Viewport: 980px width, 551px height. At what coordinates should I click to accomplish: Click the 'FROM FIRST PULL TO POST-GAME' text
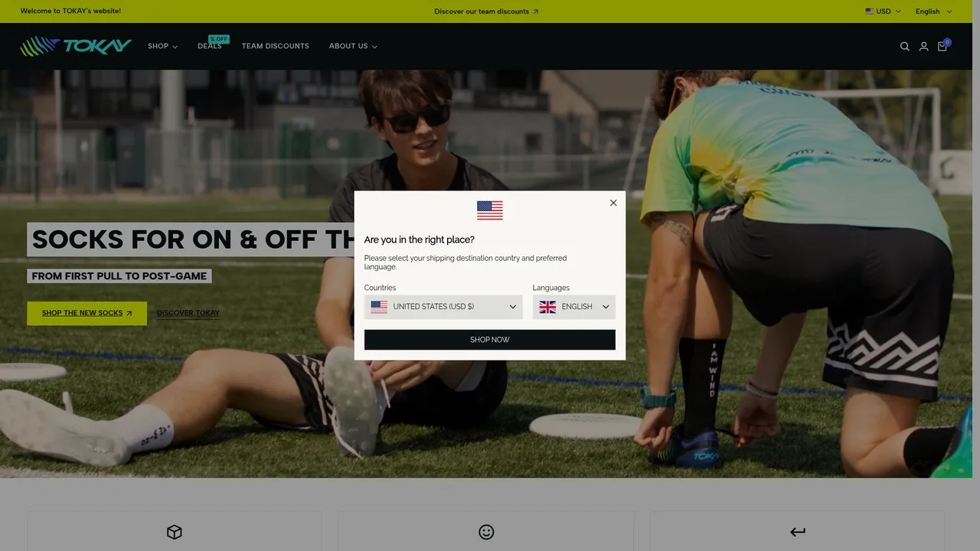pyautogui.click(x=119, y=276)
